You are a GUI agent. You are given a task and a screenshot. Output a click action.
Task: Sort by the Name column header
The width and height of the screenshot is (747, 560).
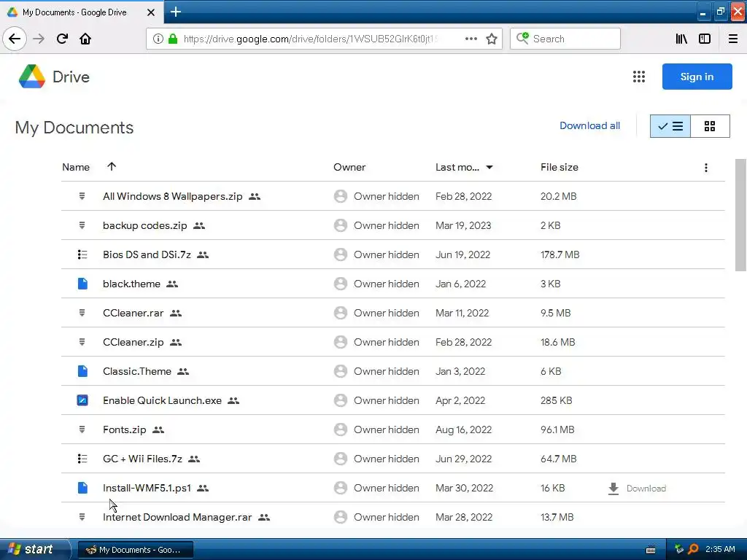[76, 167]
